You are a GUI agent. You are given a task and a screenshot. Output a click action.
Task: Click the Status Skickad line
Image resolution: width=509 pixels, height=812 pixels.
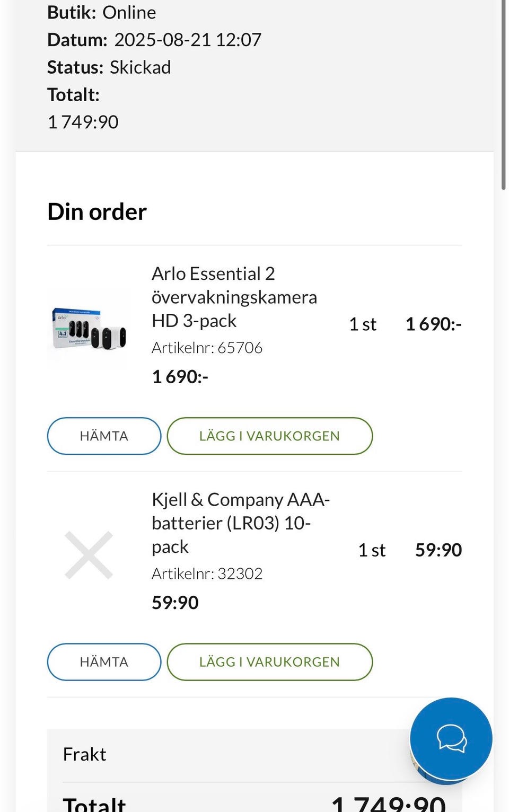tap(109, 67)
